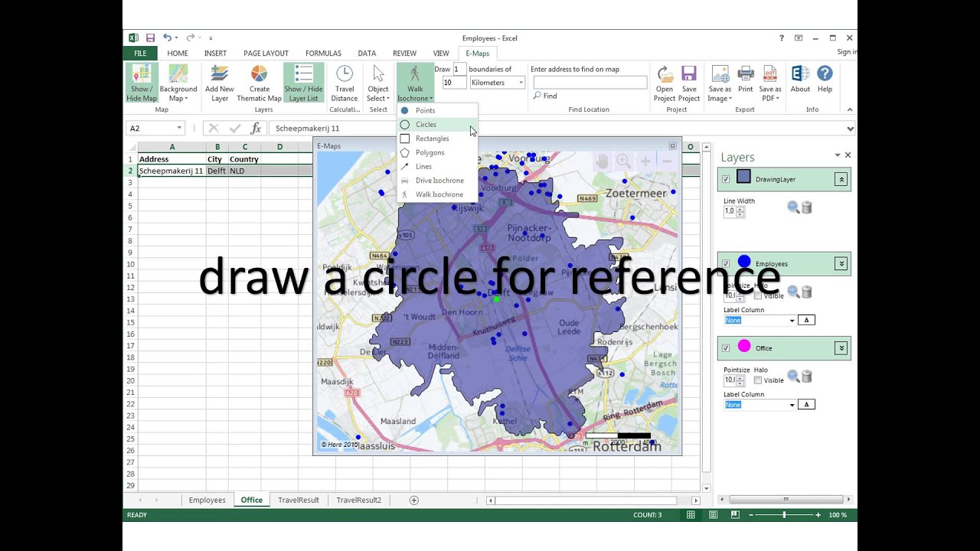
Task: Choose Polygons from the drawing menu
Action: pyautogui.click(x=436, y=152)
